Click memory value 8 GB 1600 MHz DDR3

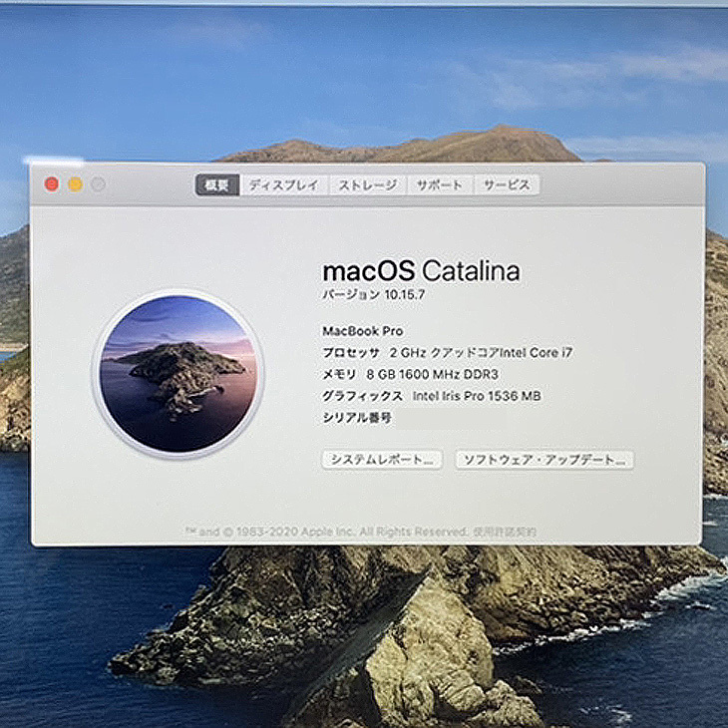click(x=432, y=374)
